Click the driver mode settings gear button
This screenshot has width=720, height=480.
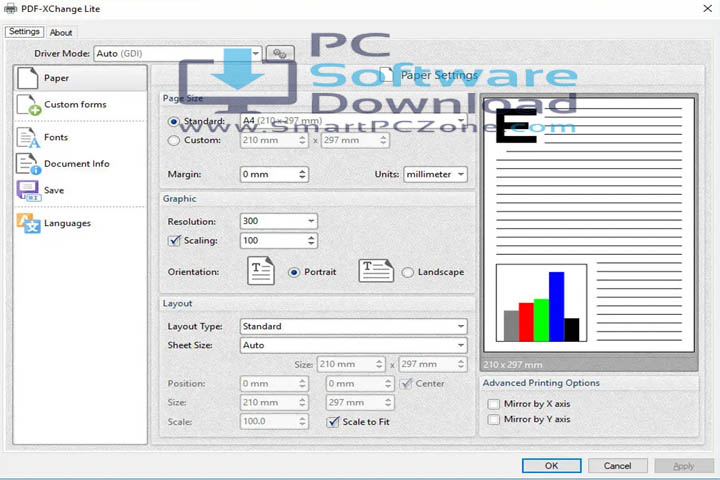(x=280, y=54)
